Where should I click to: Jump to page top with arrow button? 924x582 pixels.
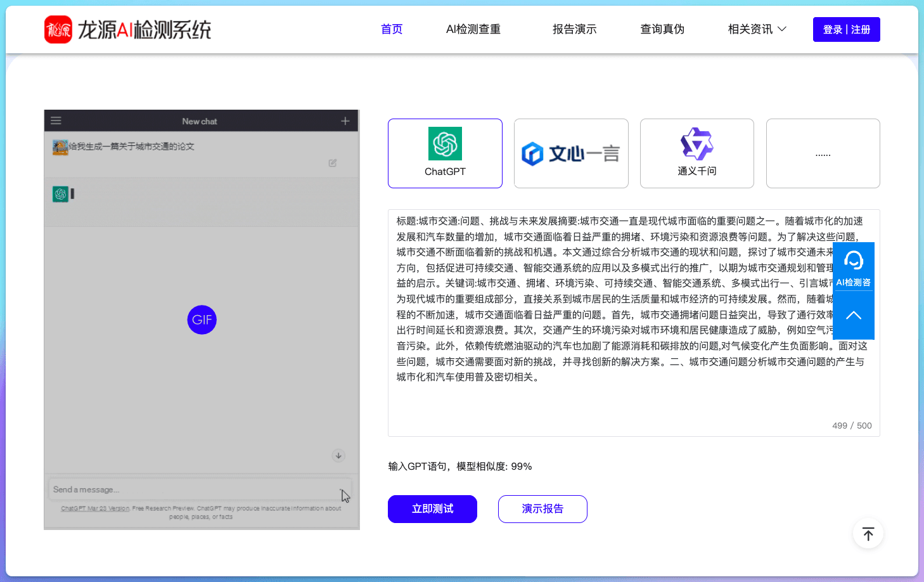[868, 534]
